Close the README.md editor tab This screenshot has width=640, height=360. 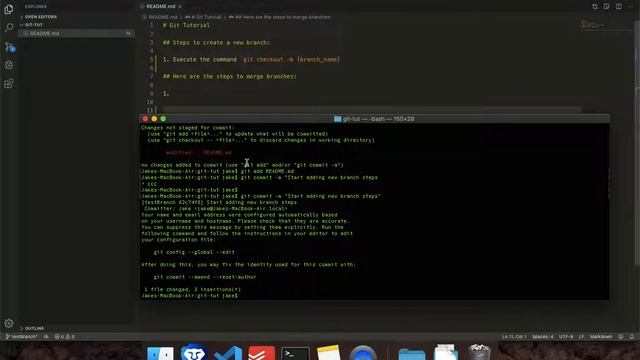[x=180, y=7]
